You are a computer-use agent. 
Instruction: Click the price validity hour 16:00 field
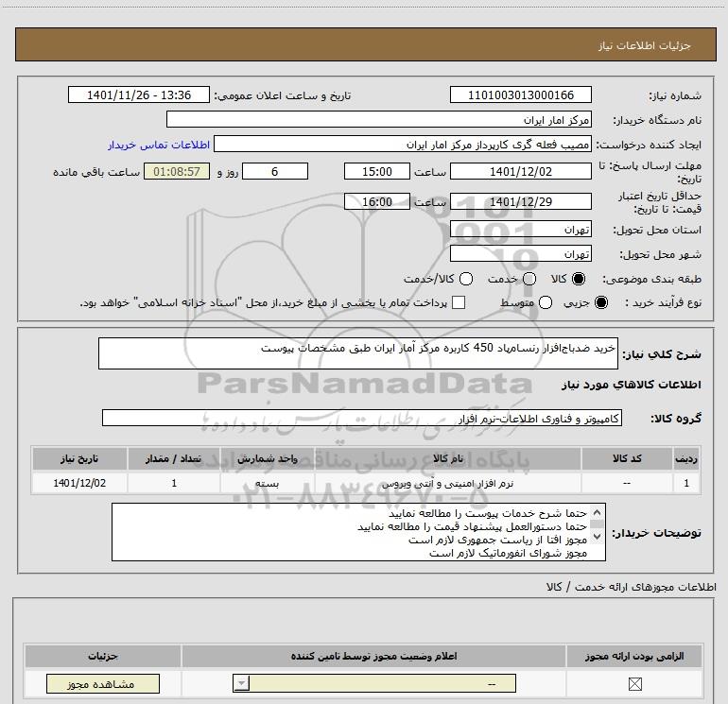pos(377,201)
